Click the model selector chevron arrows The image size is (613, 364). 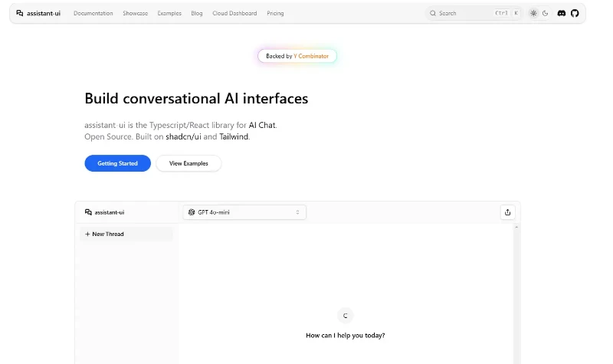coord(297,212)
